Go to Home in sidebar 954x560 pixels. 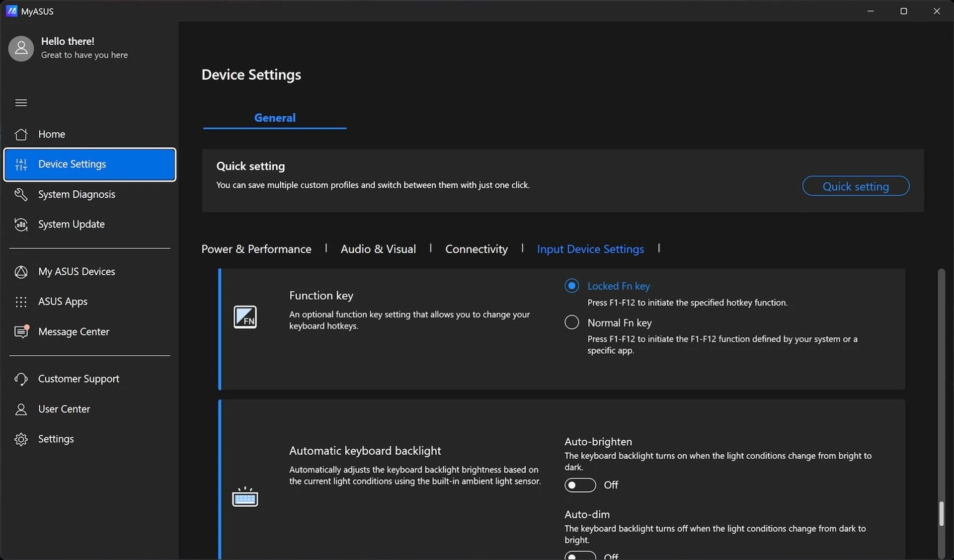[x=89, y=134]
